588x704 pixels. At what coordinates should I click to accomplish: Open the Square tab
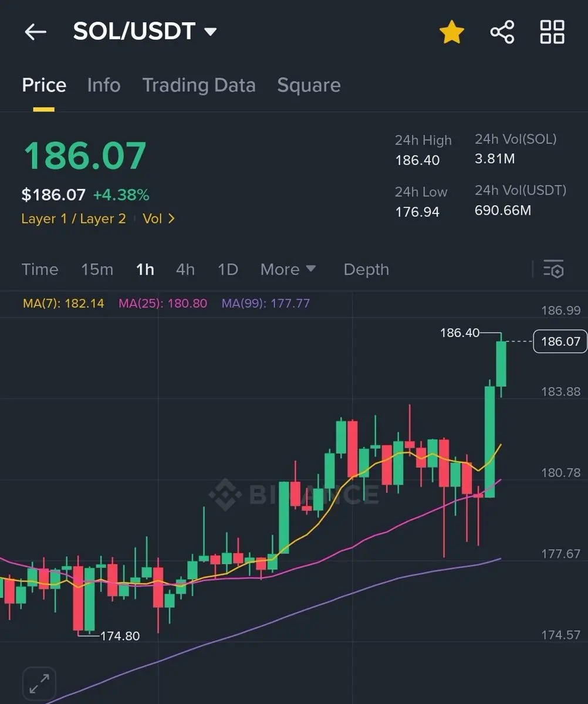[309, 85]
